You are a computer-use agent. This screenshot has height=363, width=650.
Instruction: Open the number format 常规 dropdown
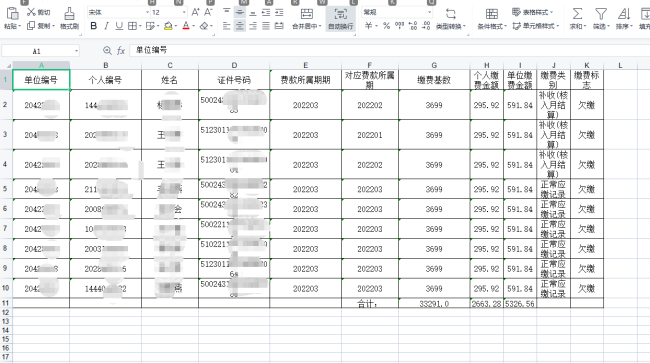point(429,12)
